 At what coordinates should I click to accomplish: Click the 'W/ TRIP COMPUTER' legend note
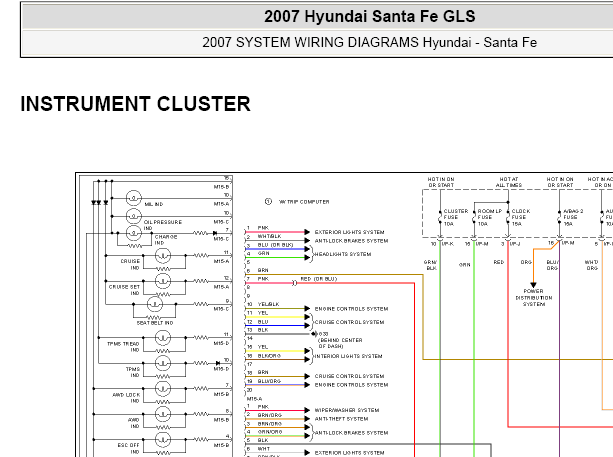click(x=304, y=202)
